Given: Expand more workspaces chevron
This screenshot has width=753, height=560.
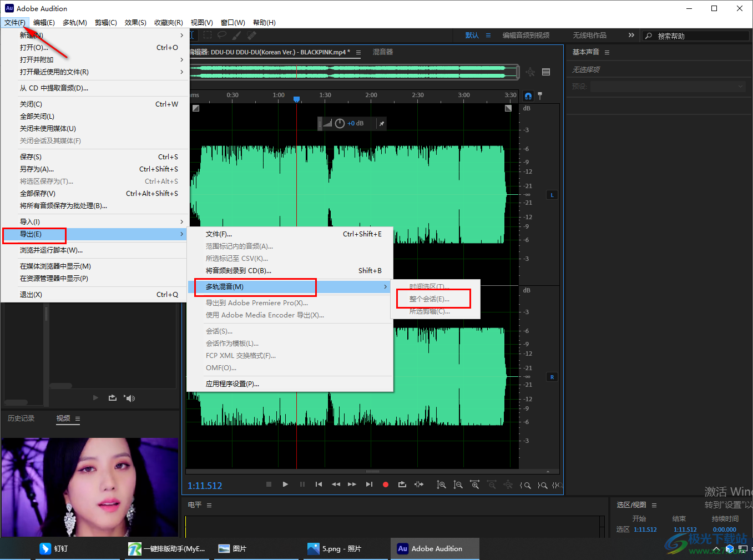Looking at the screenshot, I should pos(631,35).
